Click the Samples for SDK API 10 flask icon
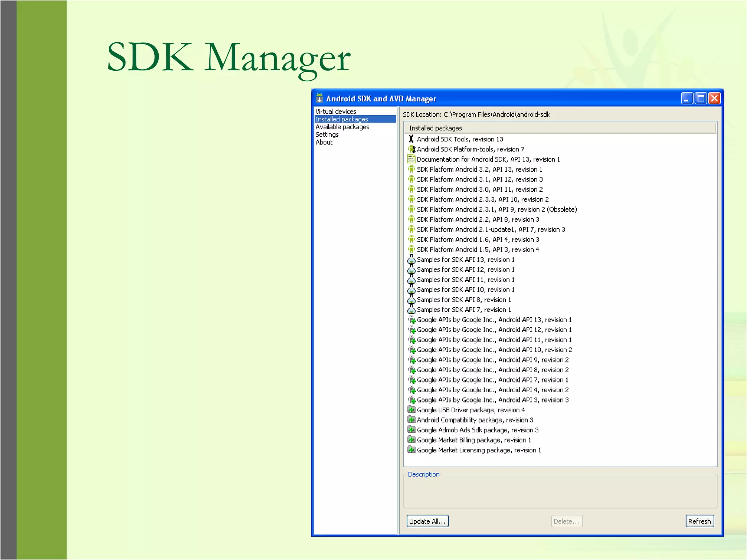This screenshot has height=560, width=747. [411, 289]
